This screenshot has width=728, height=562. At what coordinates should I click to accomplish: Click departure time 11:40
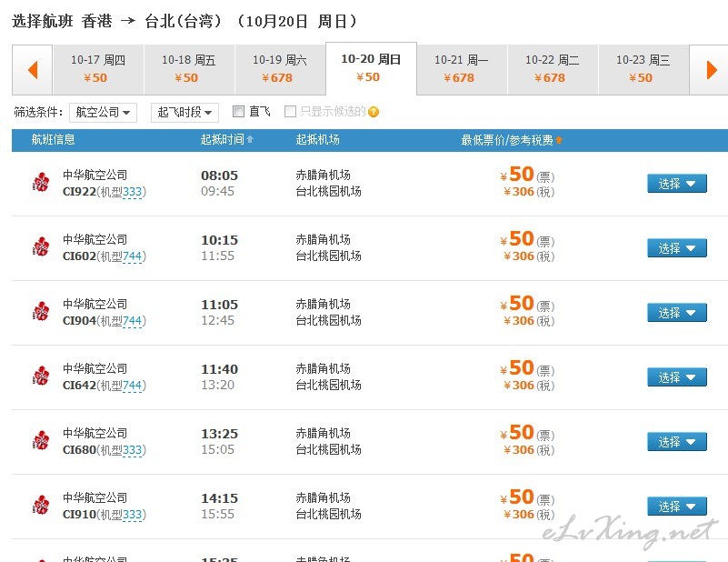click(x=219, y=369)
